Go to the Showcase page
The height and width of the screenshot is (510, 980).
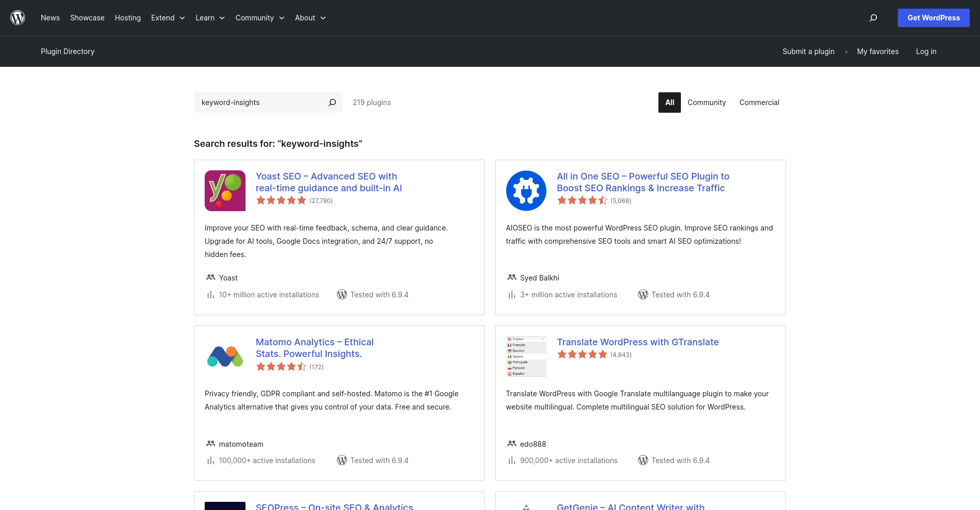point(87,18)
